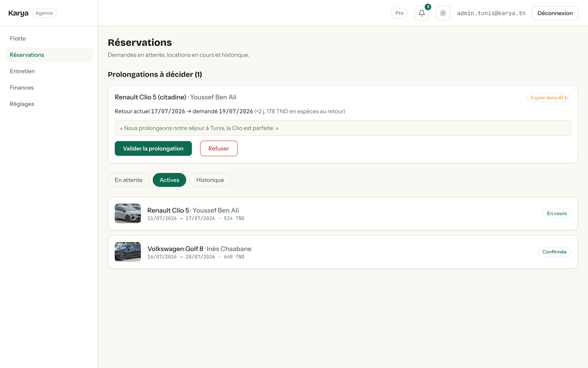Click the Karya logo
The width and height of the screenshot is (588, 368).
pos(18,13)
